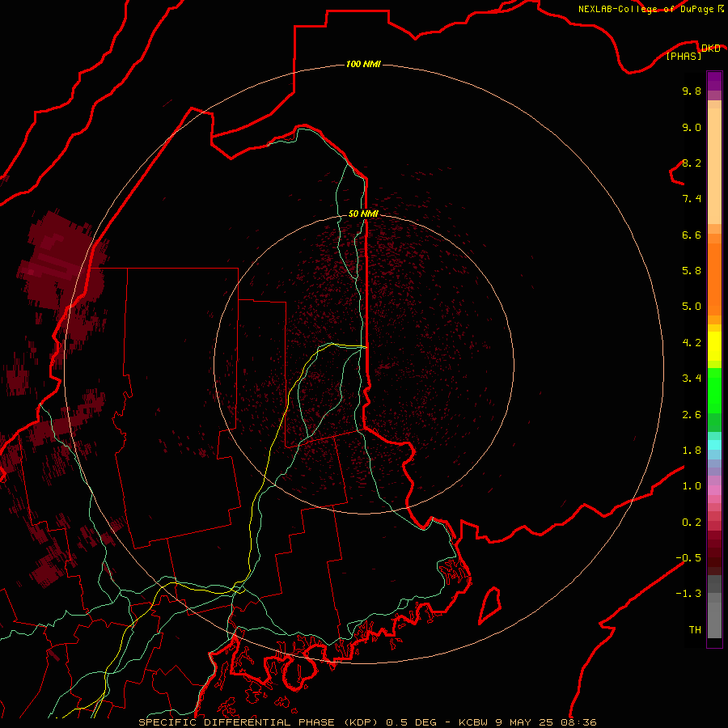The width and height of the screenshot is (728, 728).
Task: Click the 9.8 value on the scale
Action: tap(692, 91)
